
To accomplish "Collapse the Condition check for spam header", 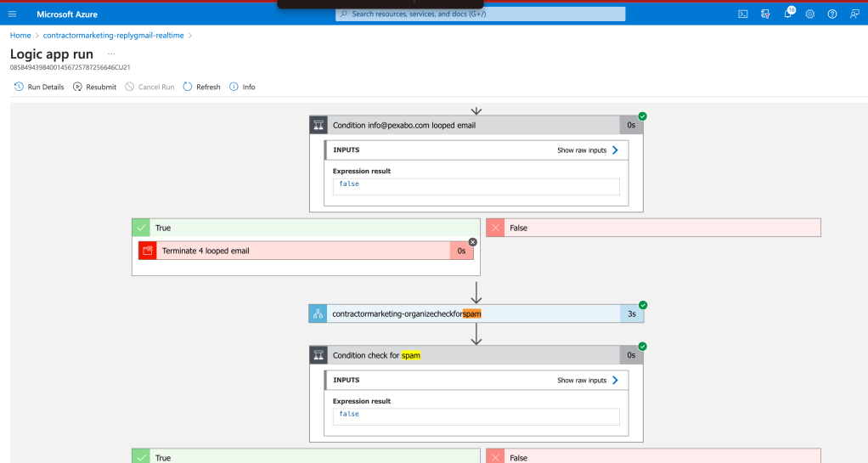I will point(476,356).
